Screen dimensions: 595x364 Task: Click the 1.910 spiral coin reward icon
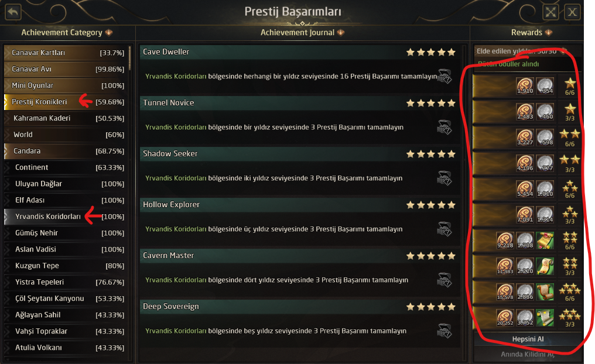525,86
